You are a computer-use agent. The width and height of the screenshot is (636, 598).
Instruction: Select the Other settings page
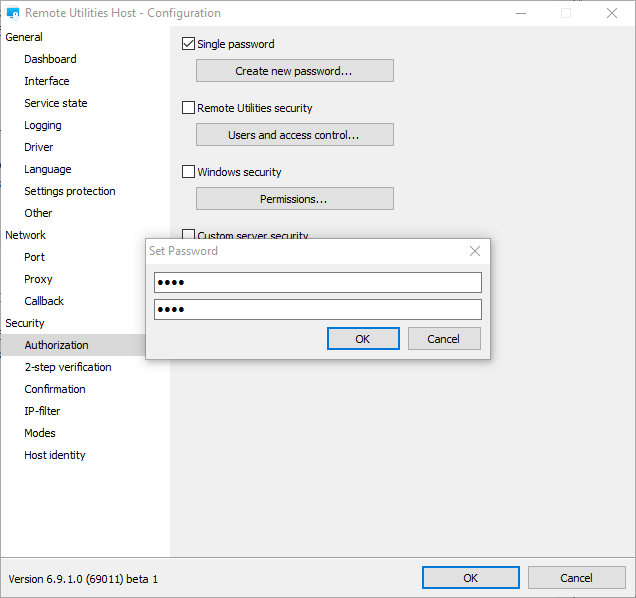(x=38, y=213)
